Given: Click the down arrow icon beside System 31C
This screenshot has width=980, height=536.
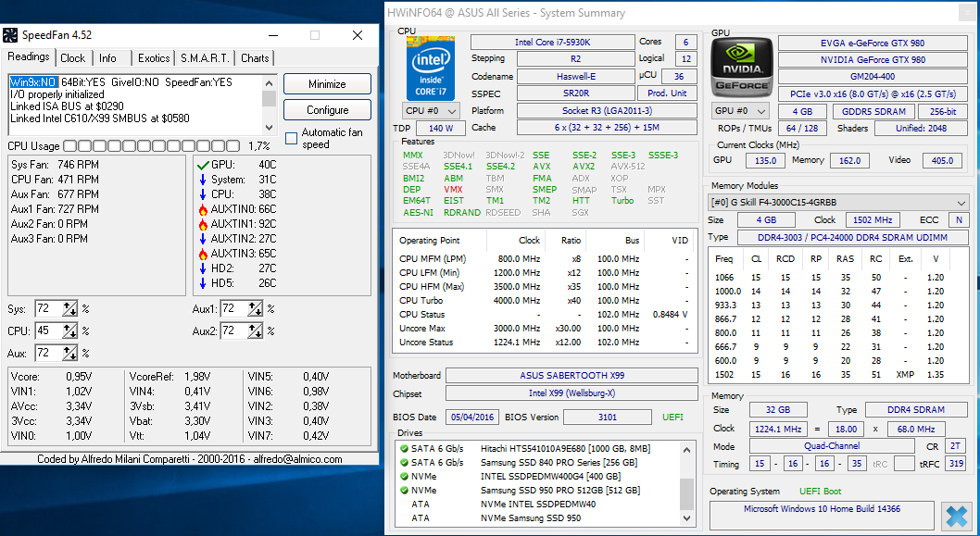Looking at the screenshot, I should [203, 180].
